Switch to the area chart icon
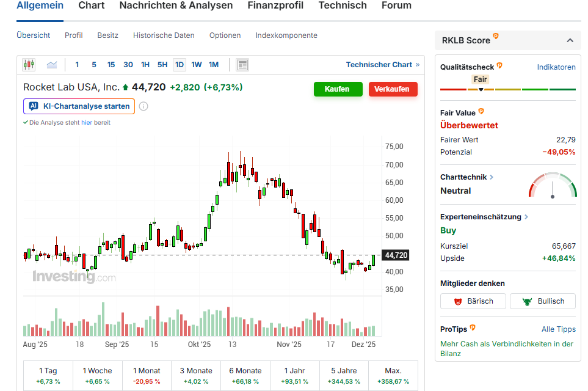 click(x=52, y=65)
